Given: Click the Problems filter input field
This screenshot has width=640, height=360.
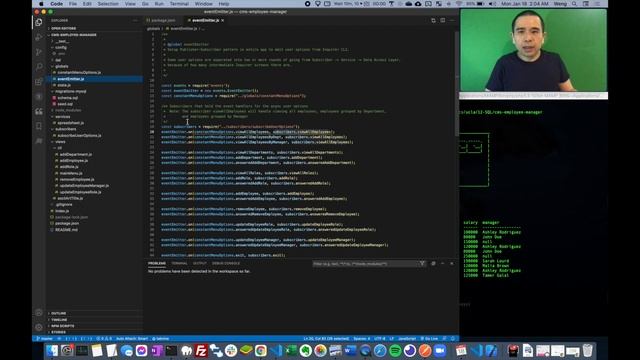Looking at the screenshot, I should pos(366,264).
